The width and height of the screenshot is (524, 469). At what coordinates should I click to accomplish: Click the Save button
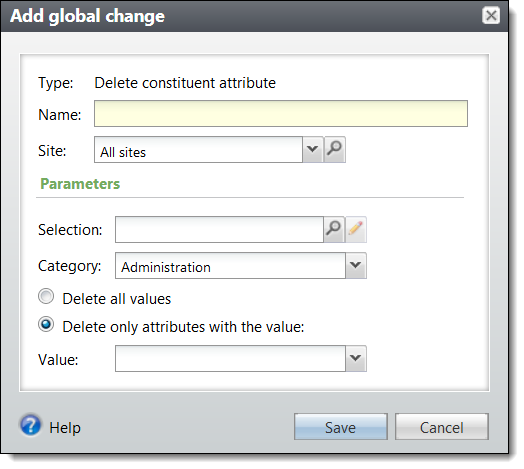(x=341, y=427)
